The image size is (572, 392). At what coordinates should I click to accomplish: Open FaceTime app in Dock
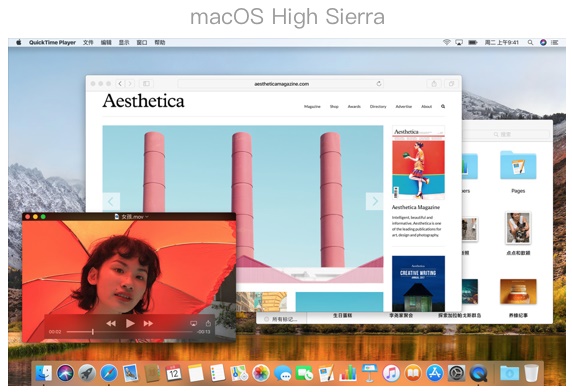pos(304,373)
